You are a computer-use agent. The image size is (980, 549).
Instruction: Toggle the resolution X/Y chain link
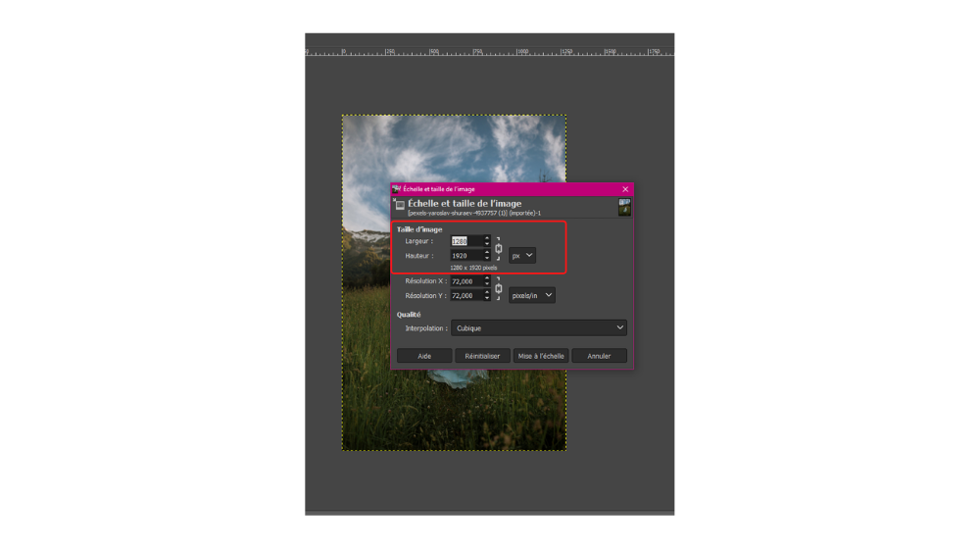pos(498,289)
